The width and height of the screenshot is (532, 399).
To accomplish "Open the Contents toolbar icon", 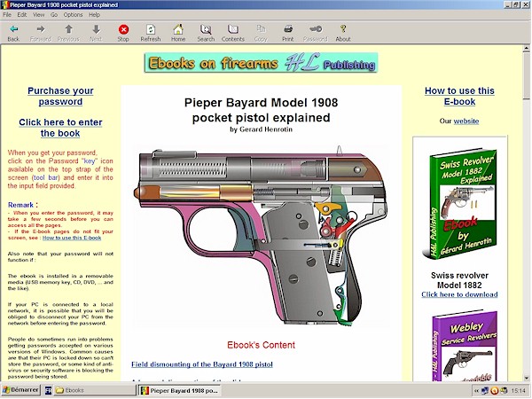I will point(233,29).
